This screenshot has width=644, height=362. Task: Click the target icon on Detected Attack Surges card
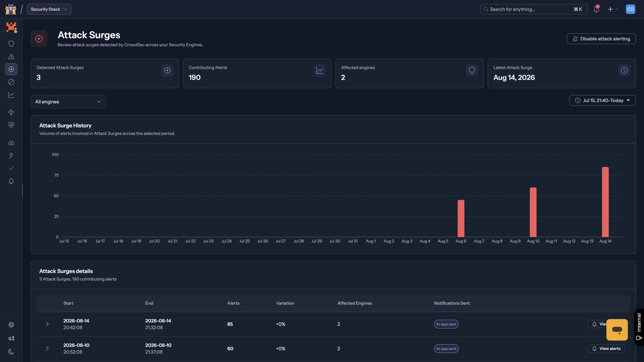[167, 70]
